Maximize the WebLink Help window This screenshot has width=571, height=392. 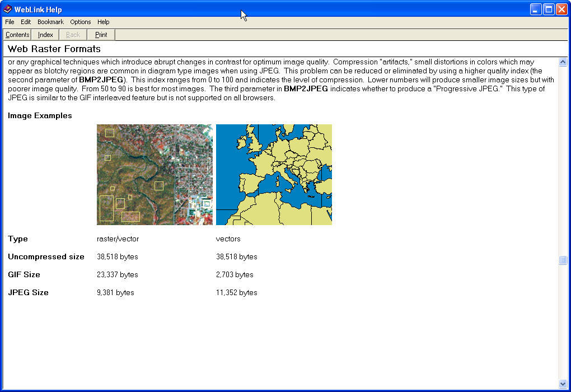(549, 9)
